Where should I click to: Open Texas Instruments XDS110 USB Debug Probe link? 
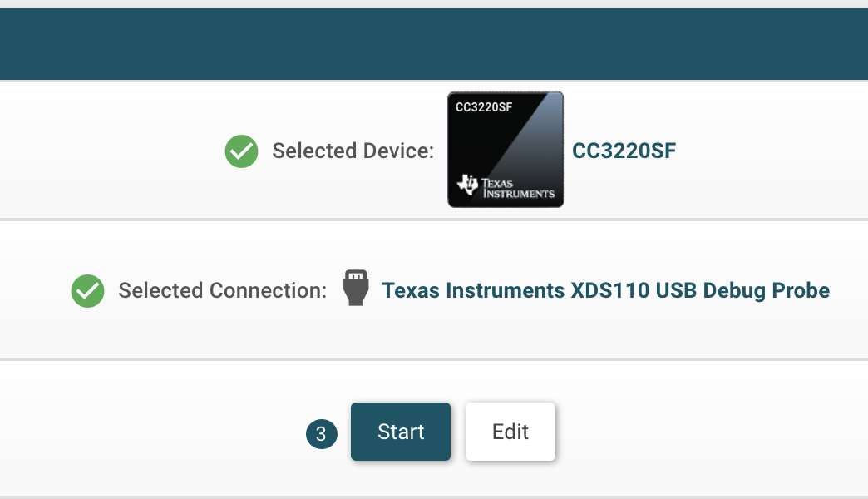tap(605, 291)
